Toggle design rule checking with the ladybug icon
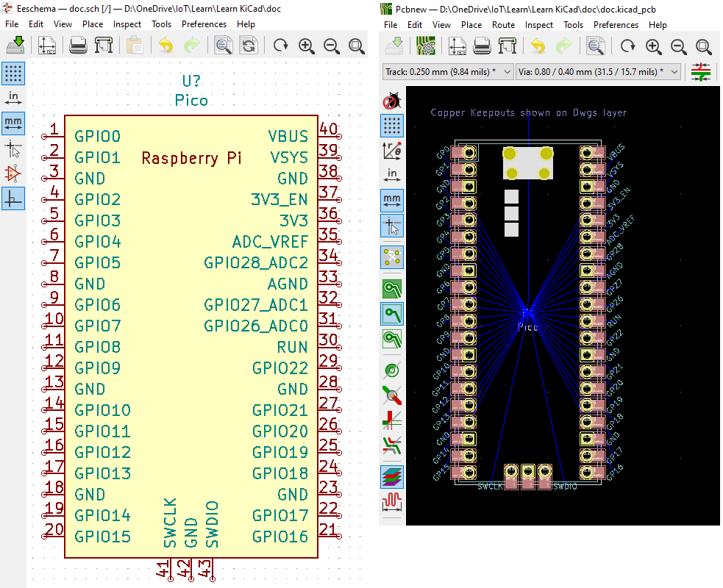Image resolution: width=723 pixels, height=588 pixels. pos(391,100)
